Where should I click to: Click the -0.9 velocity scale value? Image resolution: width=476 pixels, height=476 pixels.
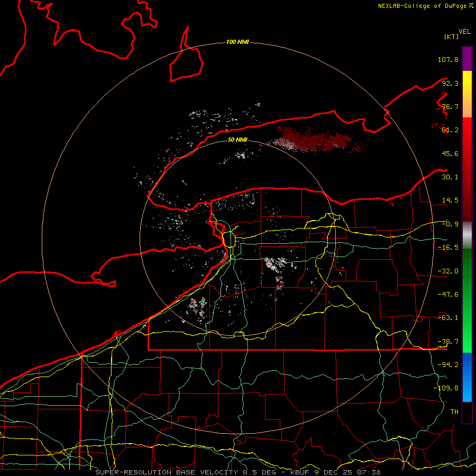pos(450,224)
